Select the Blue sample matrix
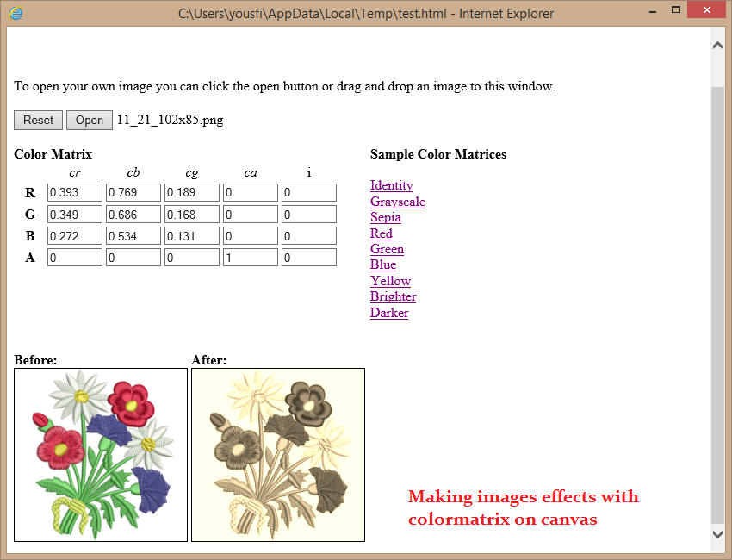The width and height of the screenshot is (732, 560). tap(382, 264)
